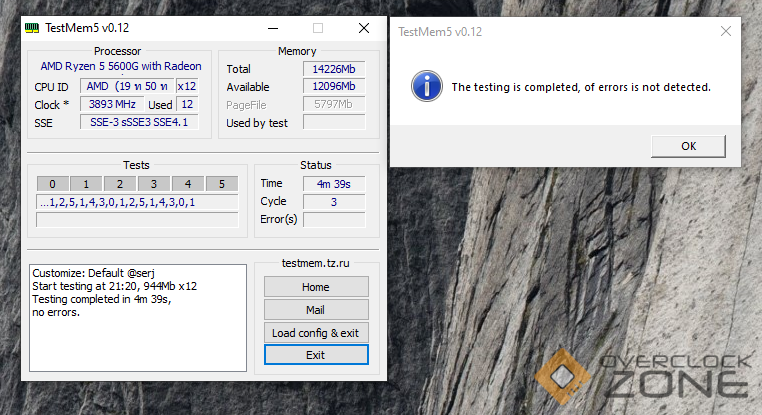Viewport: 762px width, 415px height.
Task: Click the Mail button
Action: (x=316, y=310)
